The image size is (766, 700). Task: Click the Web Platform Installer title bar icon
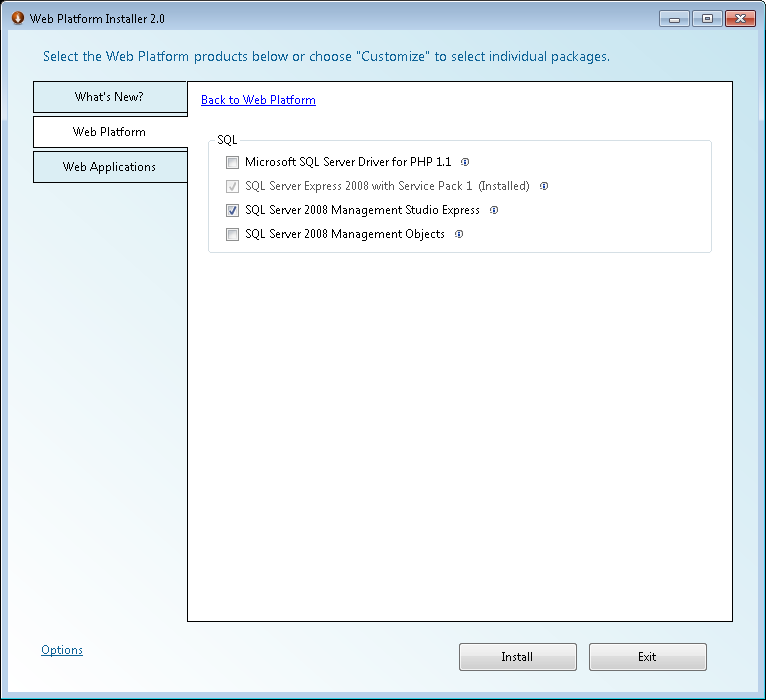click(x=18, y=19)
